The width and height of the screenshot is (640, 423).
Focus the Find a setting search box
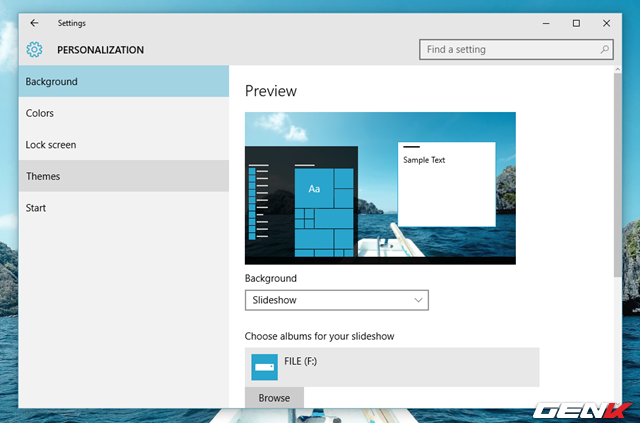point(516,49)
